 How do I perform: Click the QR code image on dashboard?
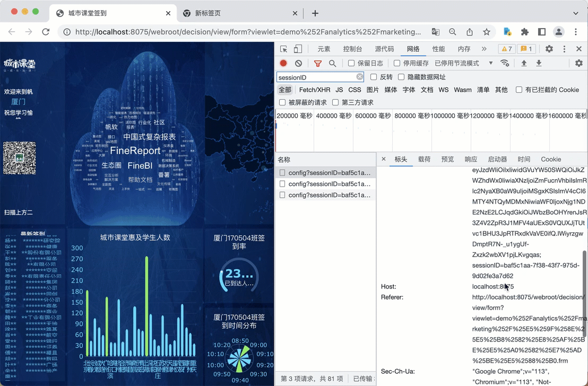pos(20,158)
